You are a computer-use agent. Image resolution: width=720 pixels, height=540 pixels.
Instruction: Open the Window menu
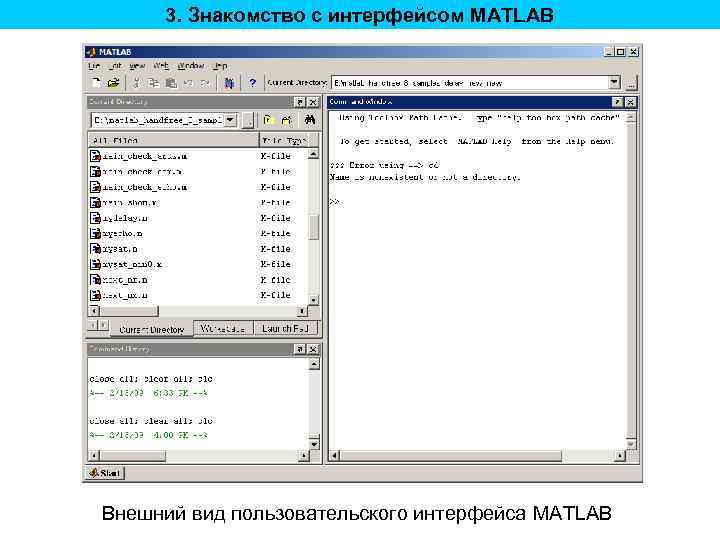191,66
